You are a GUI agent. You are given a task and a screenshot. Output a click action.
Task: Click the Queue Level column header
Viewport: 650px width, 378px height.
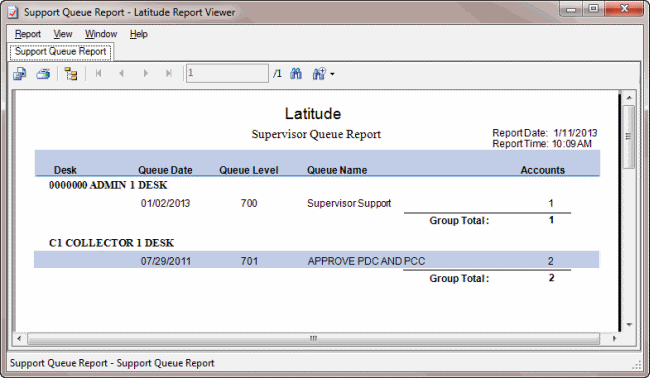[x=249, y=170]
